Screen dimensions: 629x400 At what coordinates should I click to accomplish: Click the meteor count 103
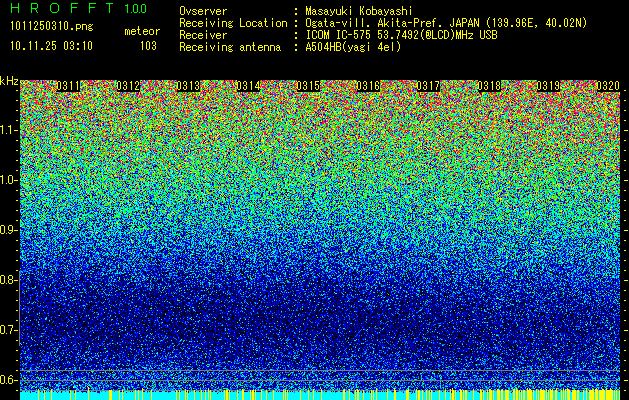pos(148,46)
